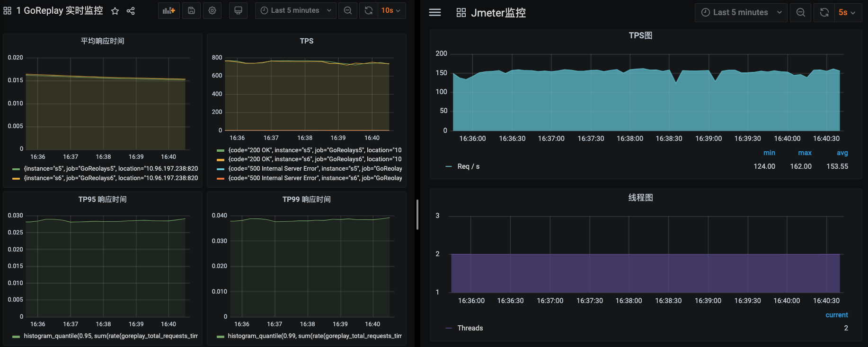Click the 1 GoReplay 实时监控 dashboard title
The width and height of the screenshot is (868, 347).
(60, 10)
